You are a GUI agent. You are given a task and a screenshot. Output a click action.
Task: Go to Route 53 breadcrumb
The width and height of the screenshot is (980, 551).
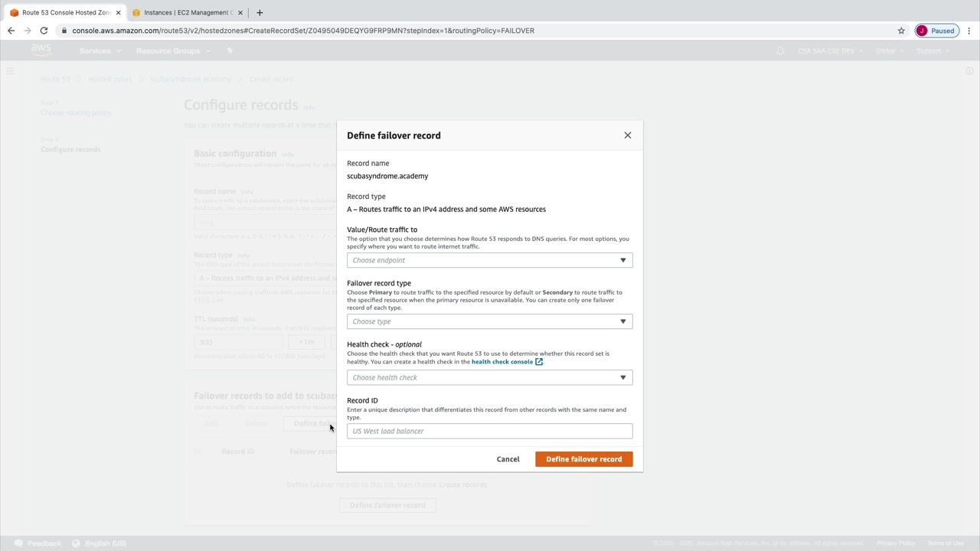click(55, 80)
